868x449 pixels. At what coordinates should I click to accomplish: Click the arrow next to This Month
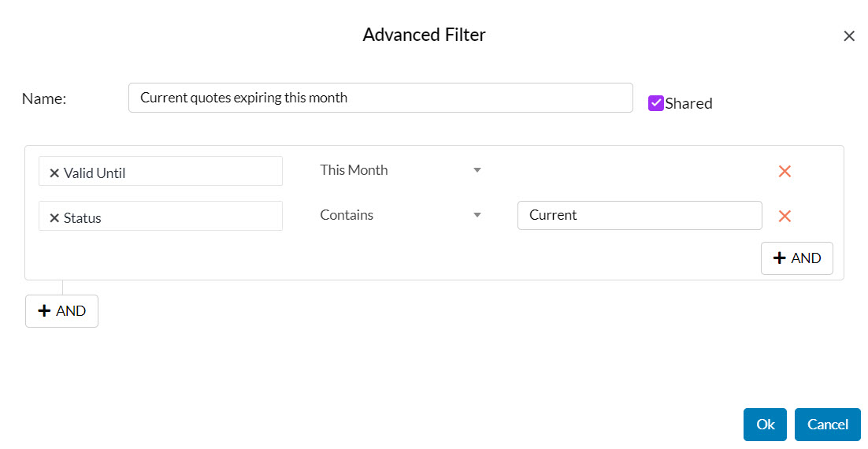coord(477,170)
